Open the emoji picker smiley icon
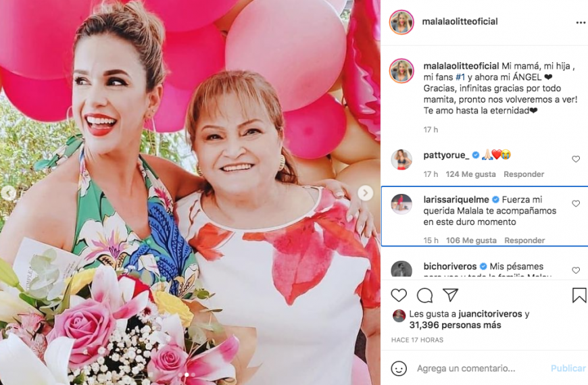588x385 pixels. point(399,369)
